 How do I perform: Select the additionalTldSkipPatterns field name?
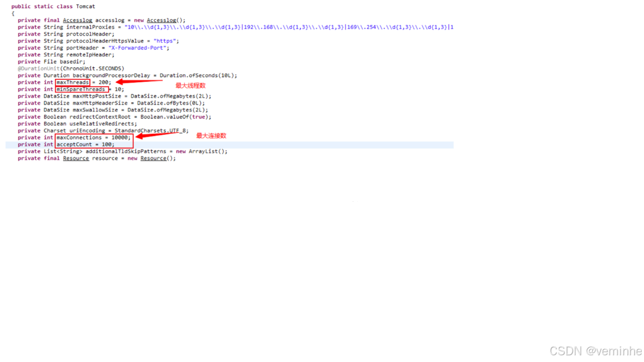pyautogui.click(x=126, y=151)
